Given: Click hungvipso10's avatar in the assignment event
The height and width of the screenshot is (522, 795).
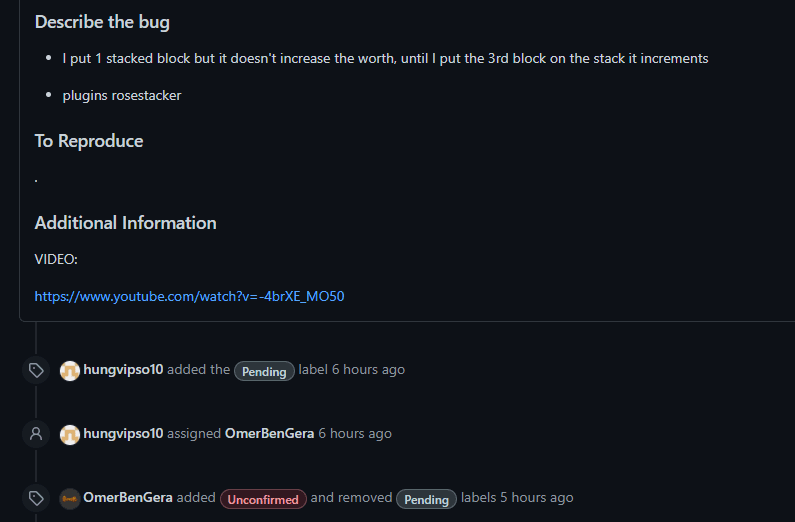Looking at the screenshot, I should coord(70,434).
